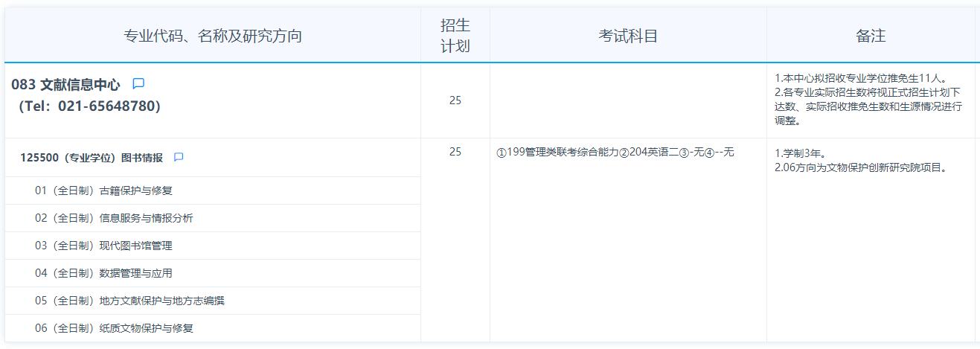Pick direction 04 数据管理与应用
This screenshot has height=349, width=980.
pyautogui.click(x=103, y=273)
